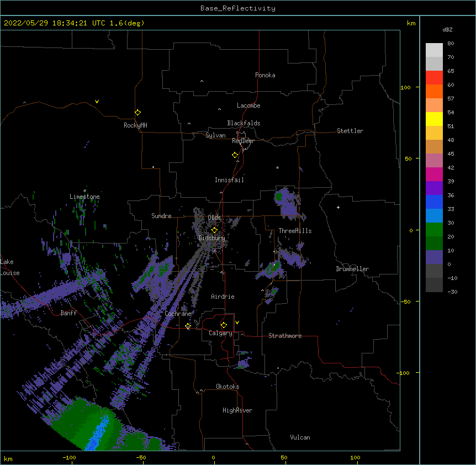Click the Lacombe city label
The width and height of the screenshot is (476, 465).
pos(248,105)
